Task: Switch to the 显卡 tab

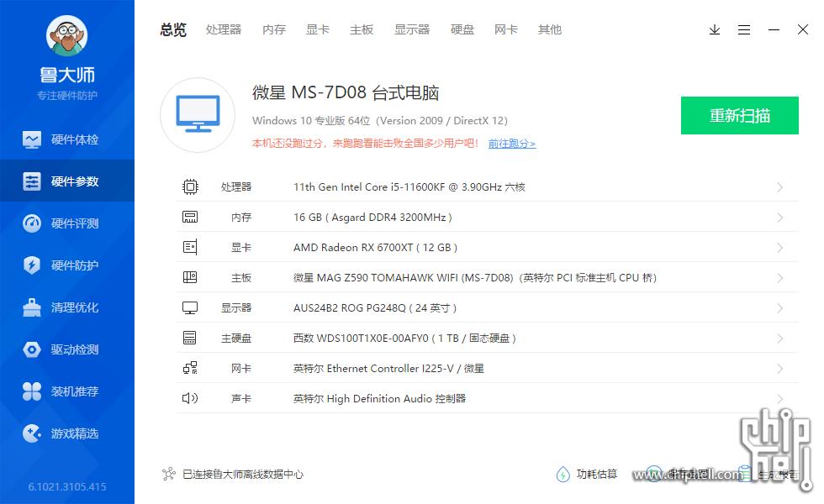Action: tap(317, 29)
